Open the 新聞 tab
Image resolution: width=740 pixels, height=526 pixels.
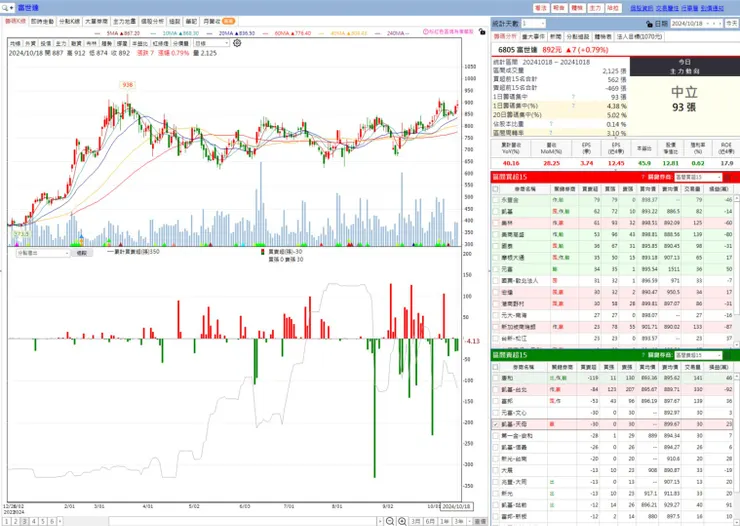pyautogui.click(x=555, y=36)
